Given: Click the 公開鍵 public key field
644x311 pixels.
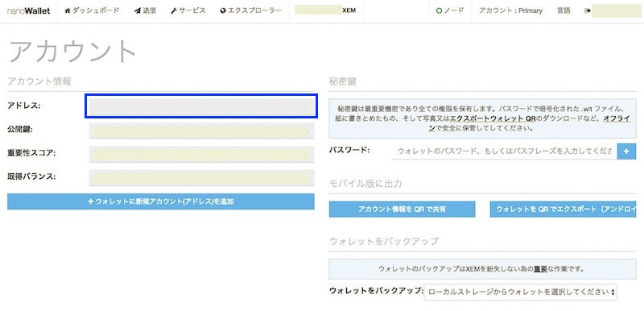Looking at the screenshot, I should coord(201,131).
